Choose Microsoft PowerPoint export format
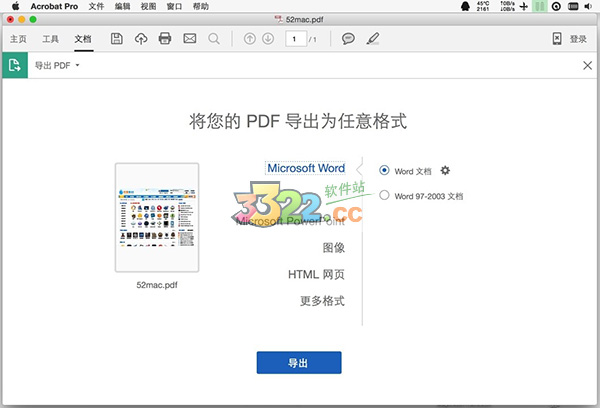 pyautogui.click(x=290, y=221)
